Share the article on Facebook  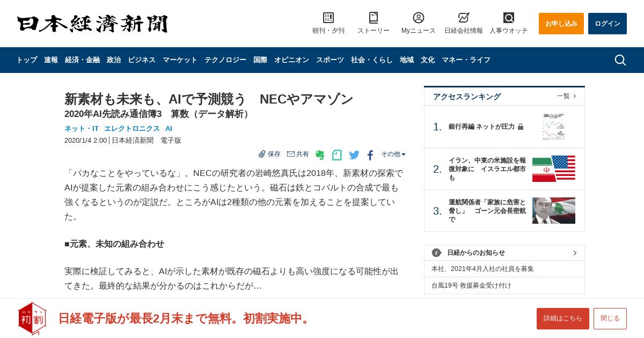tap(370, 155)
